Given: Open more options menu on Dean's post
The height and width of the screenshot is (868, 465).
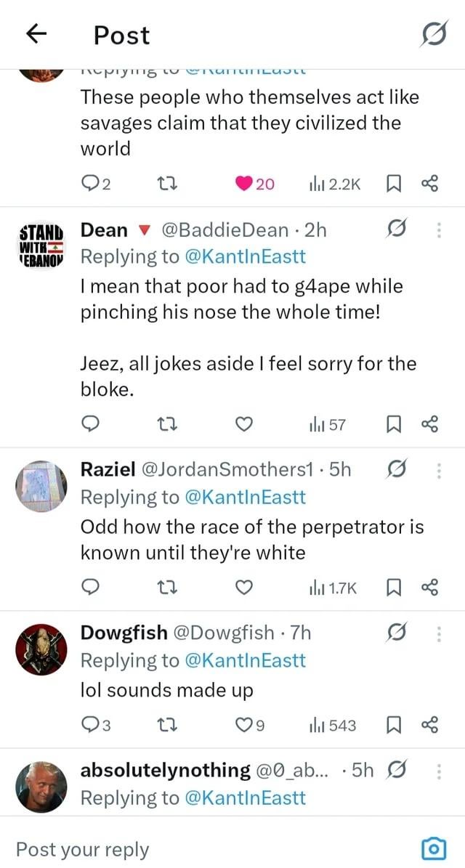Looking at the screenshot, I should pos(438,231).
